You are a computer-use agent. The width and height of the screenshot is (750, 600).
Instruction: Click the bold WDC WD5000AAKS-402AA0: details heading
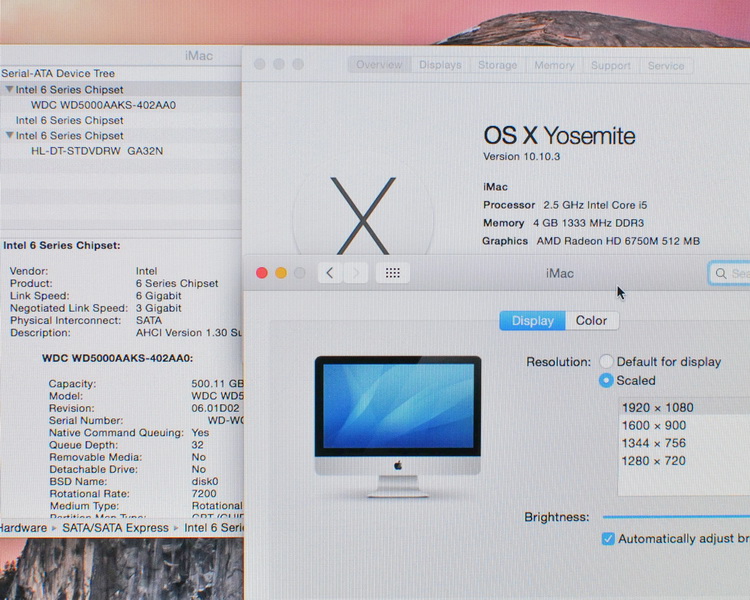[x=118, y=358]
